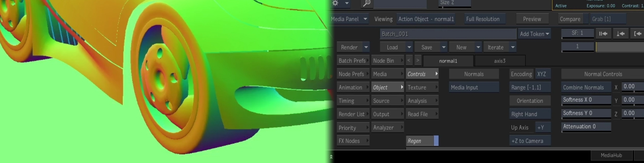644x163 pixels.
Task: Open the Priority menu
Action: click(x=353, y=128)
